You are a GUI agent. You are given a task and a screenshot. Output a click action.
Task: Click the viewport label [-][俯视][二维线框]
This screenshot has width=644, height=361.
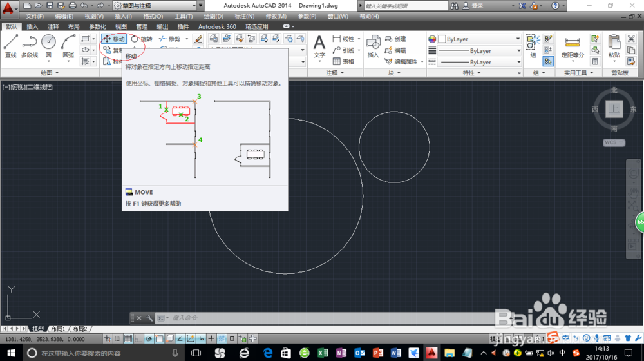[x=28, y=87]
